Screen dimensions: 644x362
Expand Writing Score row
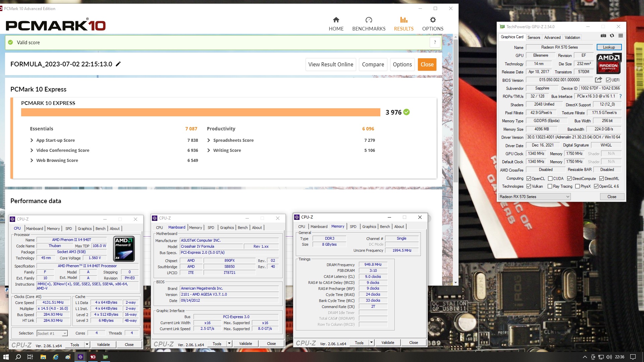209,150
